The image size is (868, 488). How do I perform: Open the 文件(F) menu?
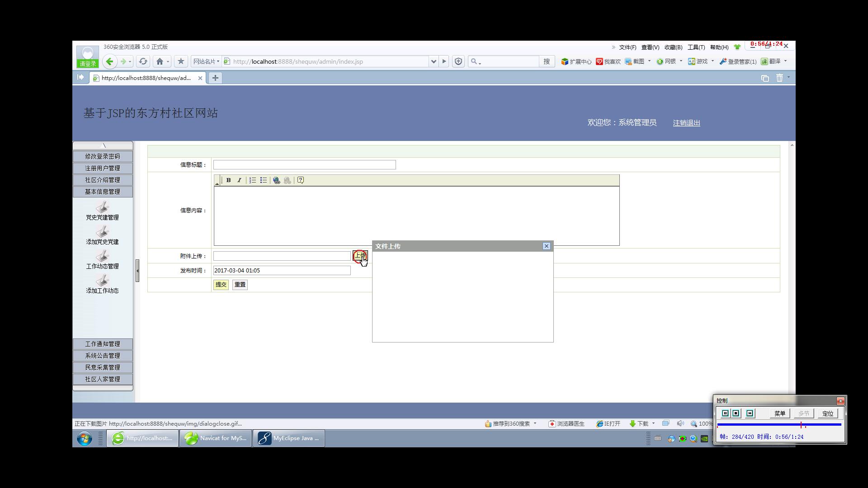coord(627,47)
